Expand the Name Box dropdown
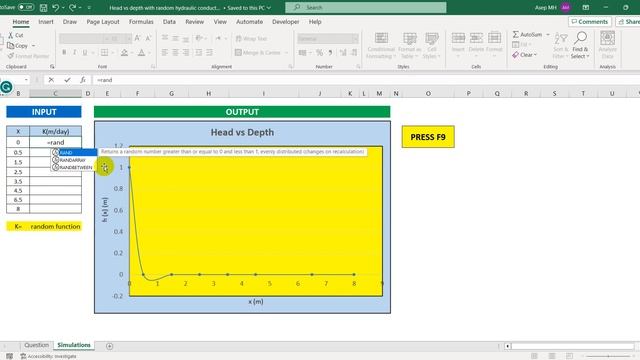The width and height of the screenshot is (640, 360). (x=26, y=80)
